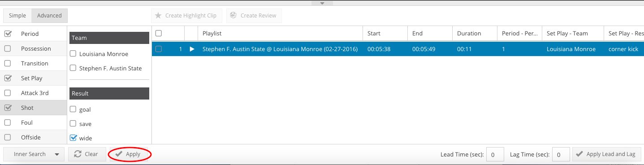Click the Create Review button
This screenshot has height=165, width=644.
254,15
